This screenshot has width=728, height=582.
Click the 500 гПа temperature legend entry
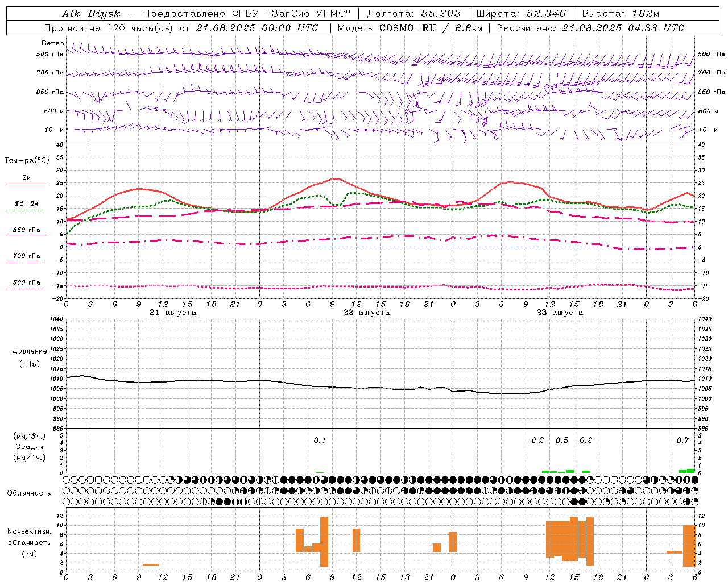27,282
